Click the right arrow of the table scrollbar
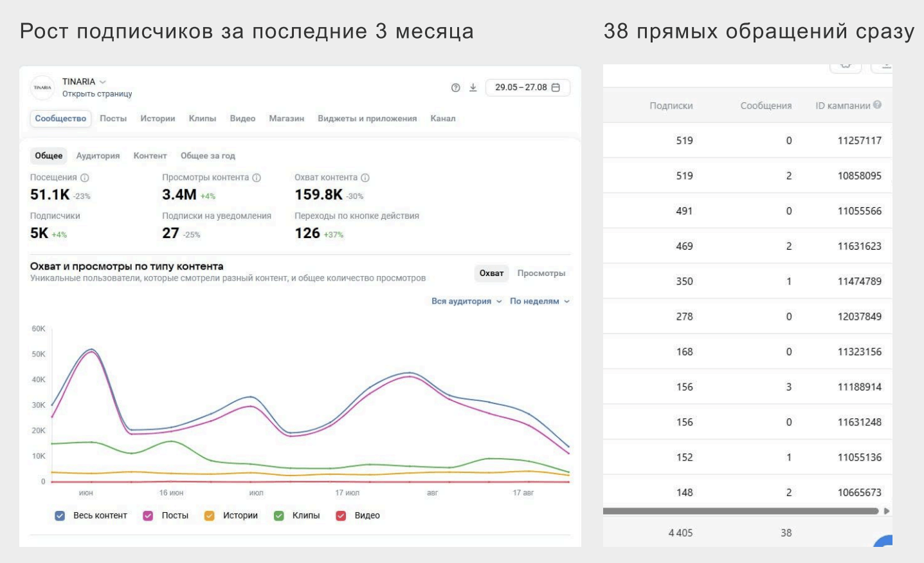The height and width of the screenshot is (563, 924). pos(887,511)
